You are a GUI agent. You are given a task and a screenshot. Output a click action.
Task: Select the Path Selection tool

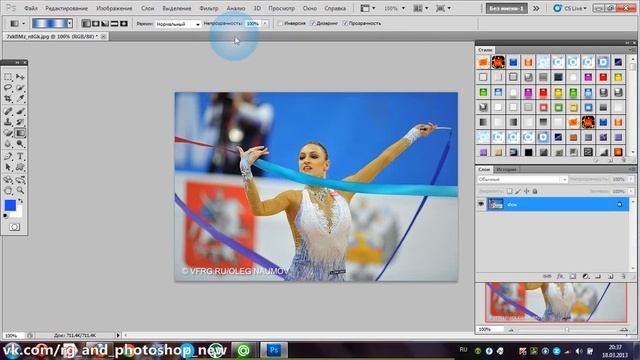(8, 167)
